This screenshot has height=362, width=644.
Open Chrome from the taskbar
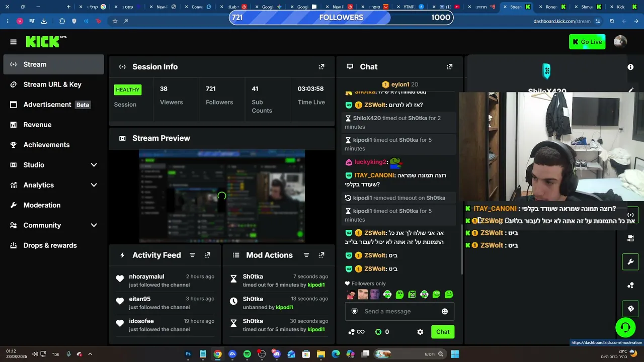pos(217,354)
